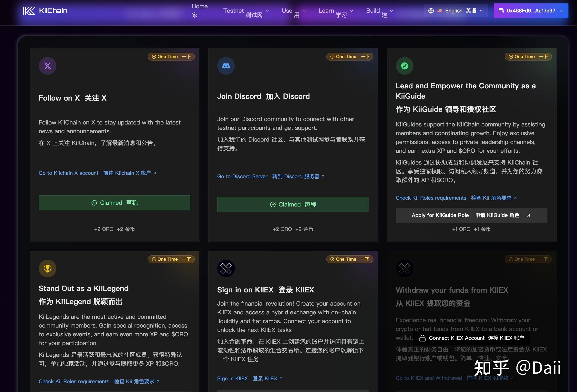Expand the language chevron arrow
The height and width of the screenshot is (392, 577).
481,11
